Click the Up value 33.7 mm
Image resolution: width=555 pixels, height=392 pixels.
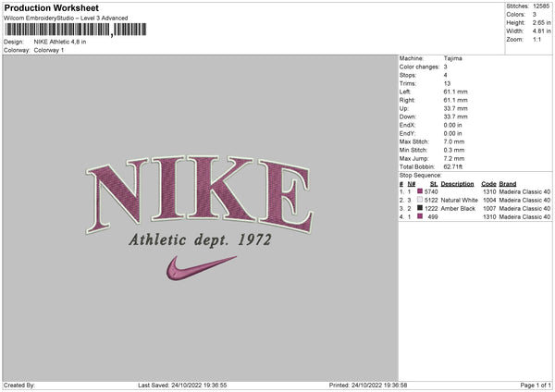455,108
